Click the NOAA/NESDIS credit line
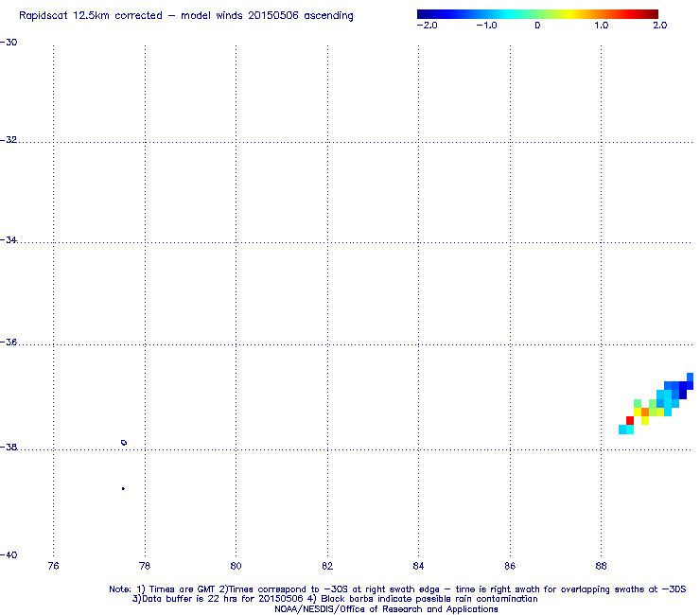This screenshot has height=615, width=700. coord(386,609)
